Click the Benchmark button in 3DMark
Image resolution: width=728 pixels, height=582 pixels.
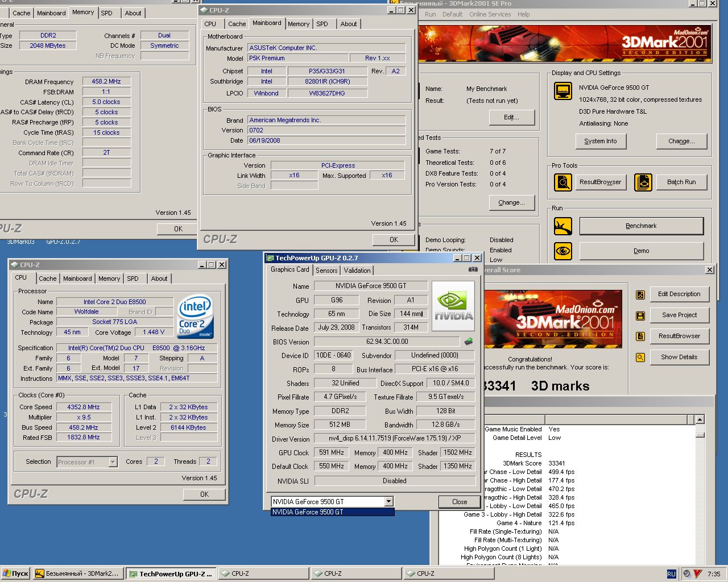pos(642,226)
